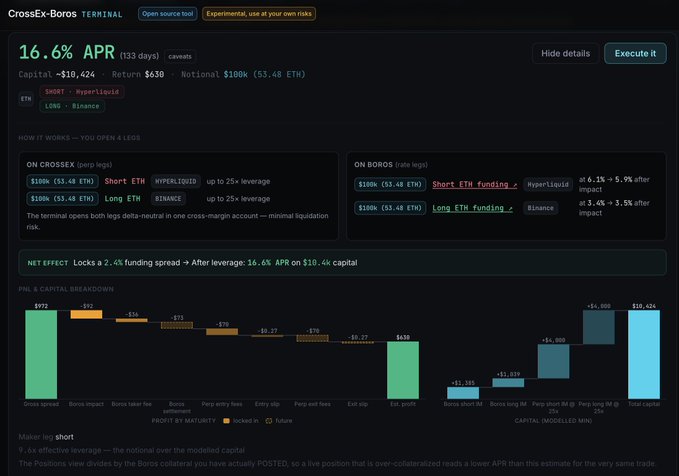679x476 pixels.
Task: Click the Open source tool badge
Action: click(x=168, y=14)
